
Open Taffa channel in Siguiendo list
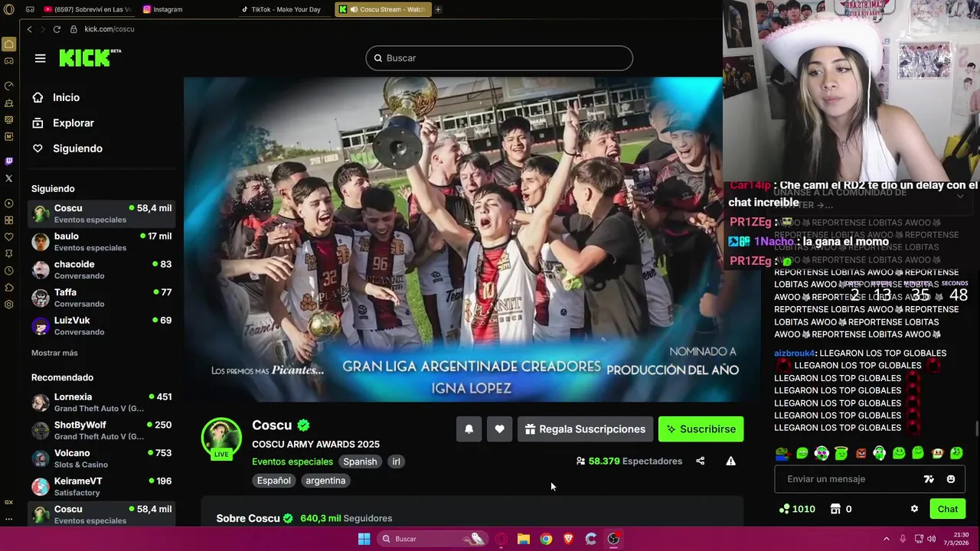(102, 298)
